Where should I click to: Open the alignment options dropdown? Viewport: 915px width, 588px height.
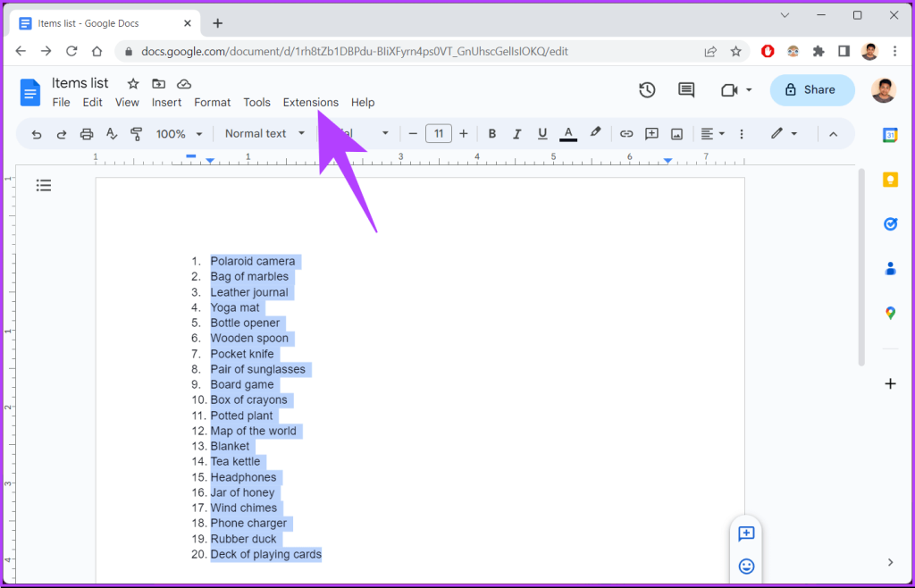coord(712,133)
